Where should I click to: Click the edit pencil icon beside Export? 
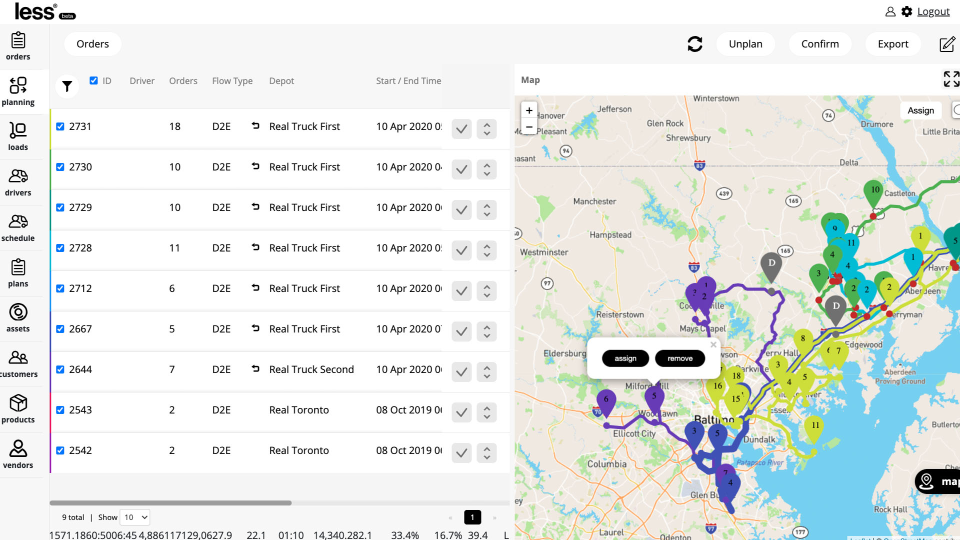tap(947, 44)
